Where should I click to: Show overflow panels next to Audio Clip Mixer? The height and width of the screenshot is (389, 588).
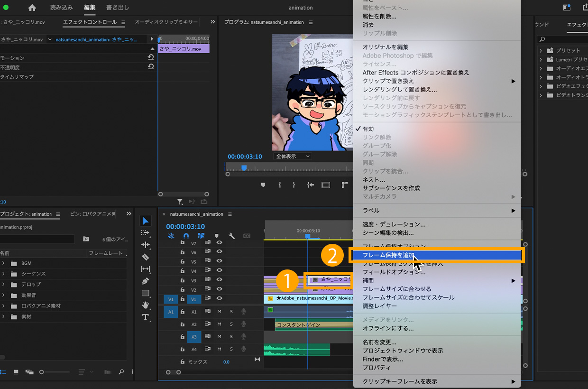[x=213, y=22]
